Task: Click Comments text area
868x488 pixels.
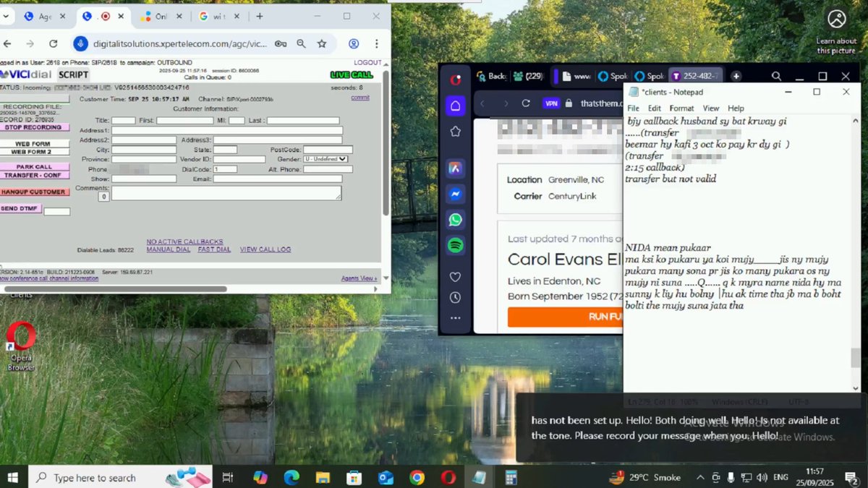Action: point(226,193)
